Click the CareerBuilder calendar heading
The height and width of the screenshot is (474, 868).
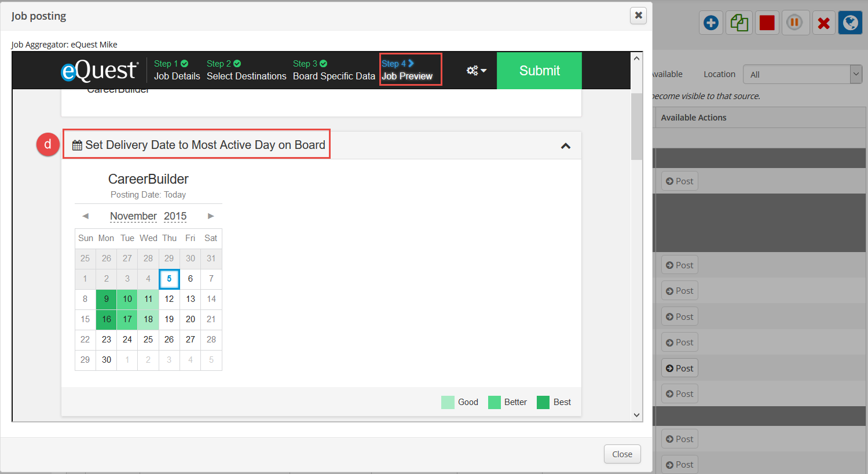tap(148, 179)
